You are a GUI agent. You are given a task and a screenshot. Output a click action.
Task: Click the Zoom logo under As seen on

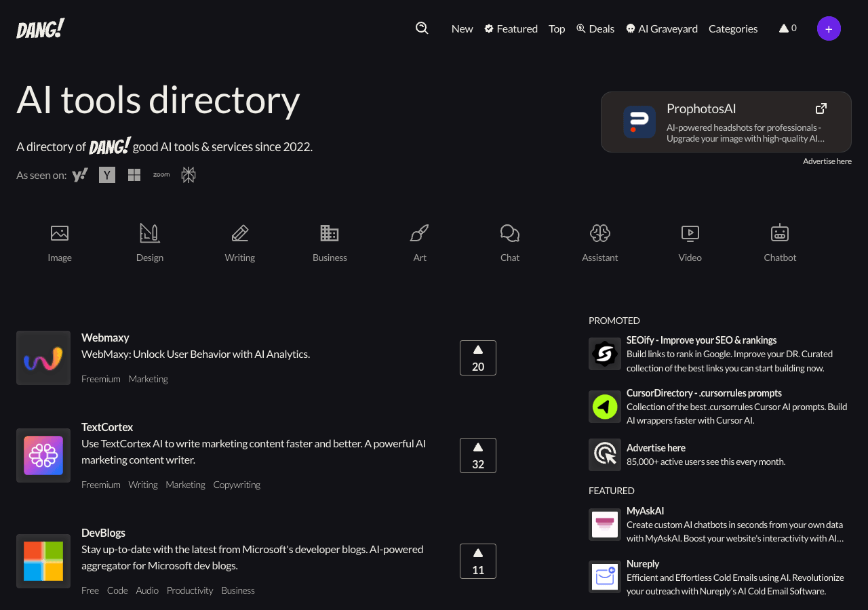[161, 174]
